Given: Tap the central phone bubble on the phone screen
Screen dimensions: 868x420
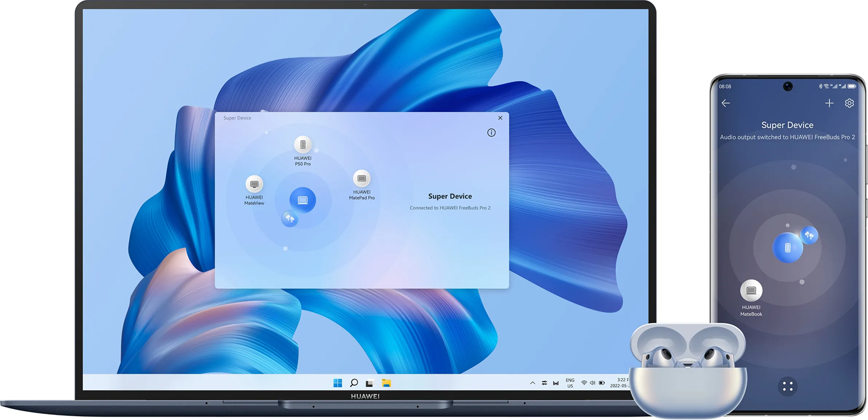Looking at the screenshot, I should point(787,248).
